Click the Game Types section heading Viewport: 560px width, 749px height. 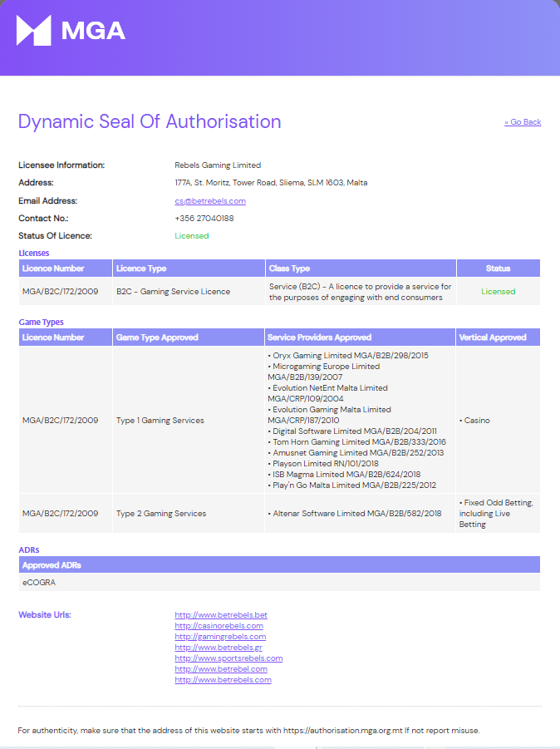tap(41, 322)
